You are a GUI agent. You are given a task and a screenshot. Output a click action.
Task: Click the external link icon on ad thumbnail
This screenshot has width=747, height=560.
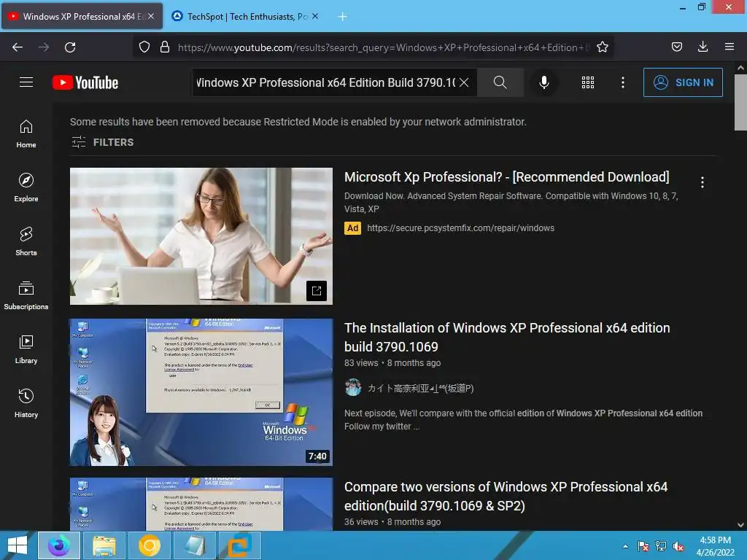[317, 290]
